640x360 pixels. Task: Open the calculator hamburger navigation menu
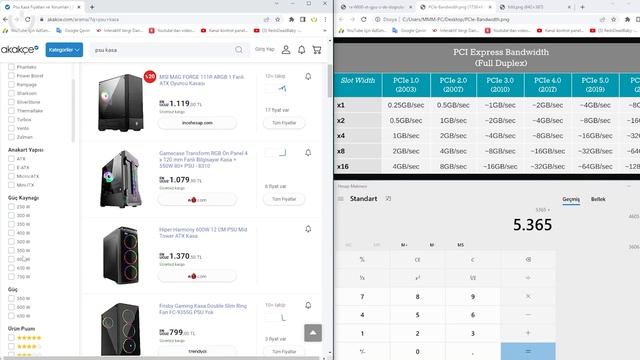tap(341, 199)
